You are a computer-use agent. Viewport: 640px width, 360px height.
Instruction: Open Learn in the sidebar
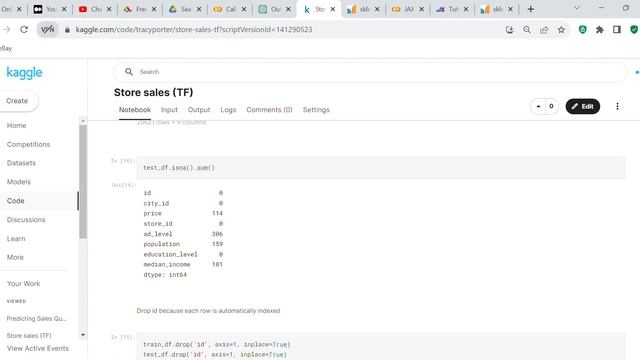tap(16, 238)
